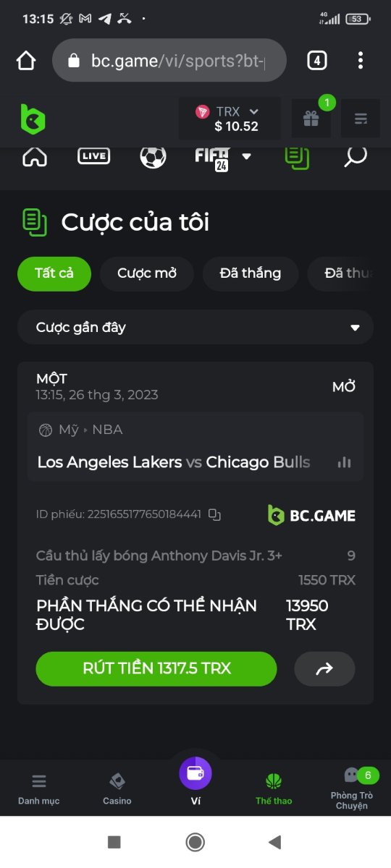Open the Ví wallet button

click(x=195, y=781)
